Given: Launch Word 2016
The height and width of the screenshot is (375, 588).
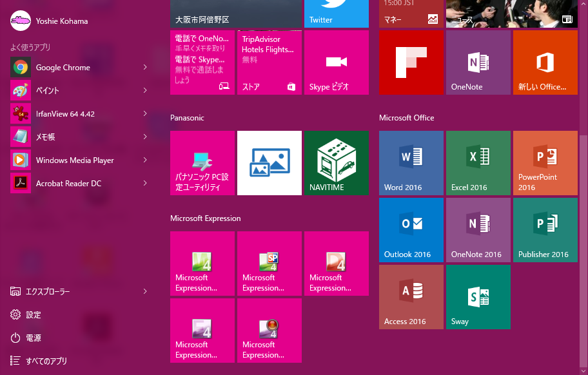Looking at the screenshot, I should click(411, 163).
